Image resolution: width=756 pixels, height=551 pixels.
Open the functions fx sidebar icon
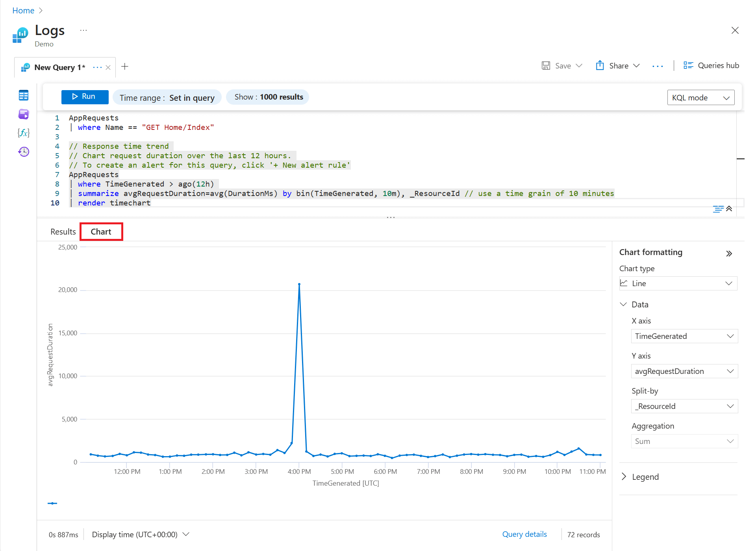point(24,133)
